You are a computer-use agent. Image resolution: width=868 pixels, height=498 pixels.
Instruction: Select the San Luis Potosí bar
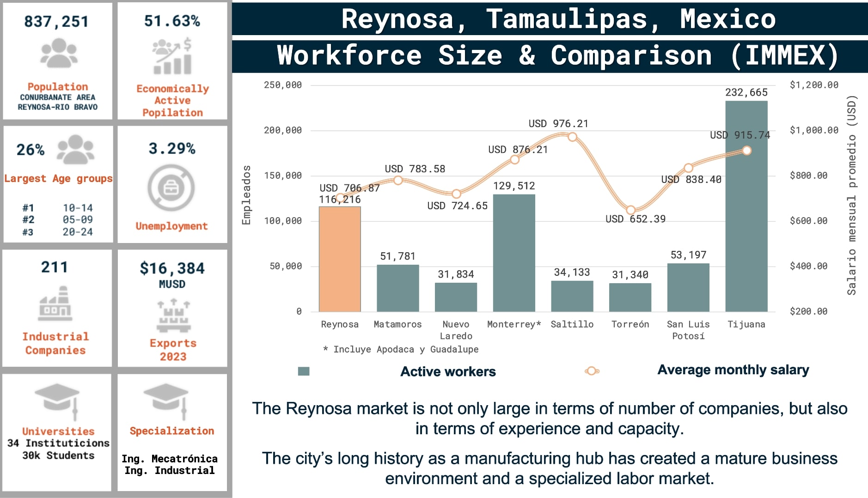[x=688, y=287]
